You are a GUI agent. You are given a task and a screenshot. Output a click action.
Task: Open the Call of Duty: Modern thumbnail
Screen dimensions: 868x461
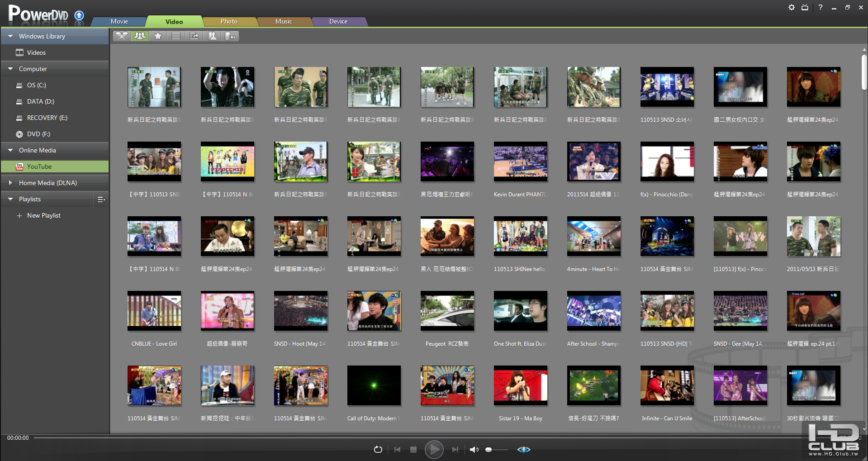(374, 385)
